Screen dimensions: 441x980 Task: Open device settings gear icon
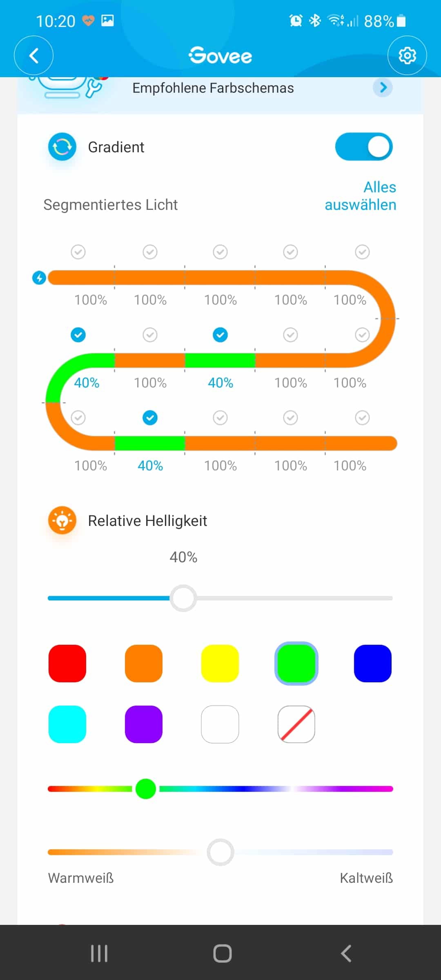click(407, 56)
